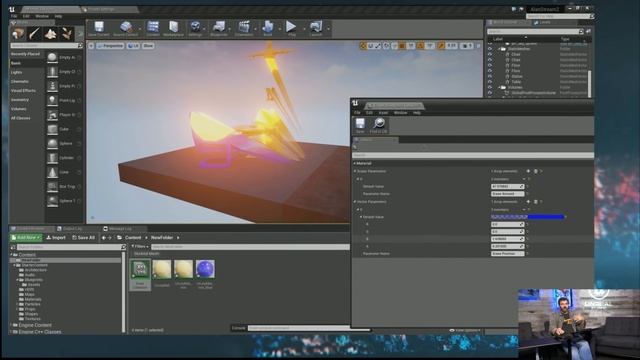Toggle visibility eye for StaticMeshes folder
This screenshot has height=360, width=640.
(490, 49)
